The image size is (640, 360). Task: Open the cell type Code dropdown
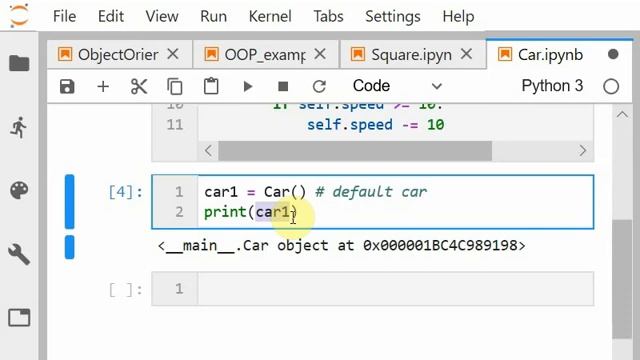point(397,86)
